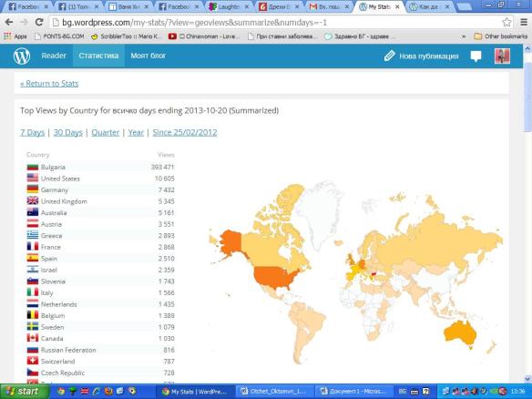
Task: Open Документ1 Microsoft Word in taskbar
Action: pyautogui.click(x=354, y=392)
